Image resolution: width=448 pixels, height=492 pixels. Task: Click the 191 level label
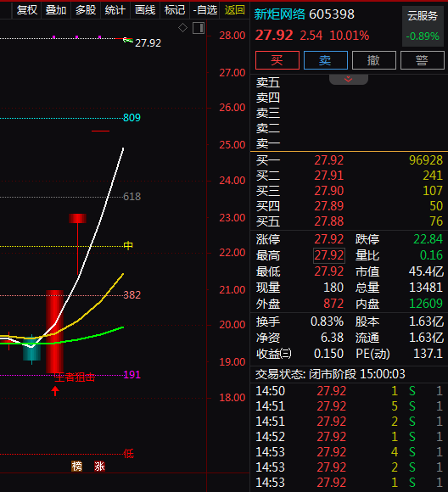(x=132, y=374)
